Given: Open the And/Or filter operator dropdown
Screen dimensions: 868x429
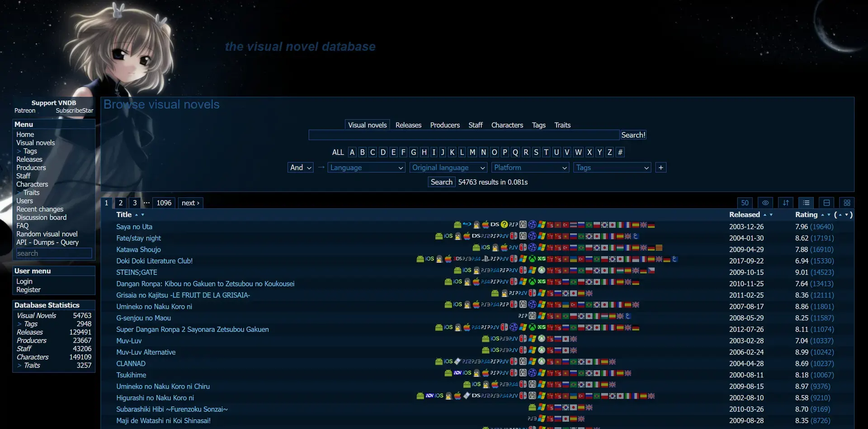Looking at the screenshot, I should pyautogui.click(x=301, y=167).
